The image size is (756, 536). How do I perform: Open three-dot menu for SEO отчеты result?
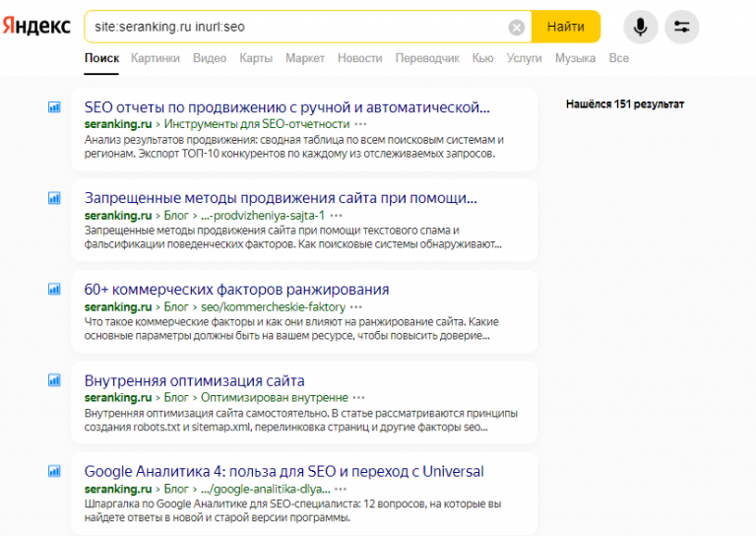click(361, 124)
